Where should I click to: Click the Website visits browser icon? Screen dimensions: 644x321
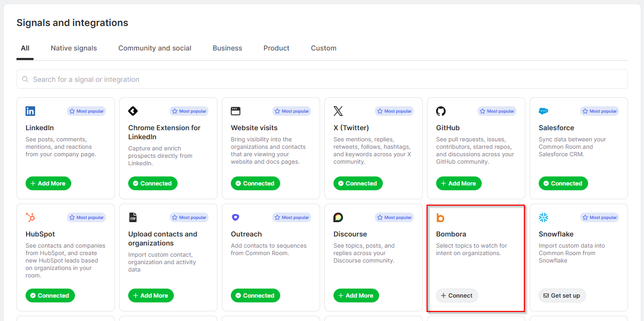point(236,111)
